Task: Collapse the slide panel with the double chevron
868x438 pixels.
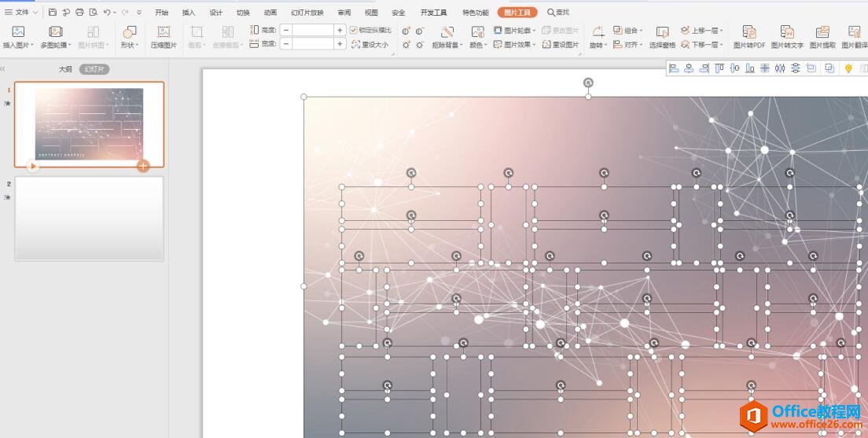Action: pyautogui.click(x=4, y=69)
